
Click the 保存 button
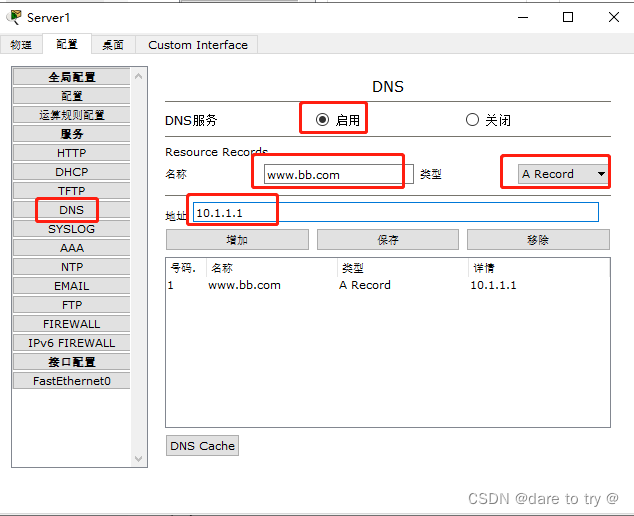click(388, 240)
